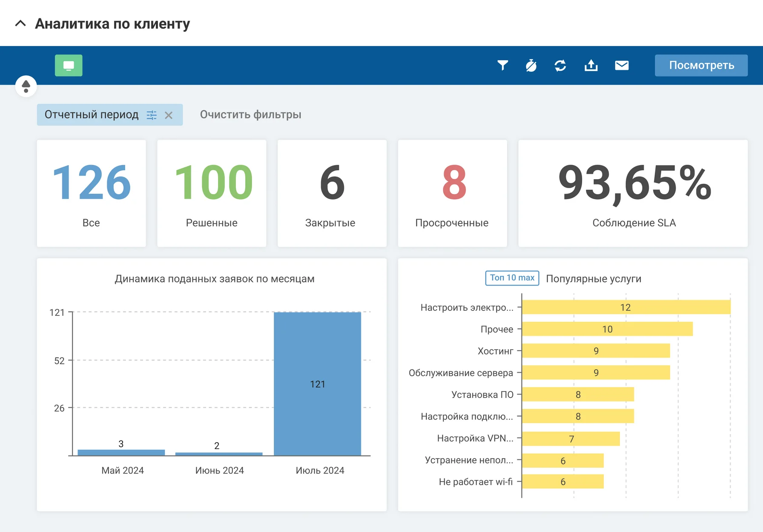This screenshot has width=763, height=532.
Task: Collapse the Аналитика по клиенту section
Action: pos(20,23)
